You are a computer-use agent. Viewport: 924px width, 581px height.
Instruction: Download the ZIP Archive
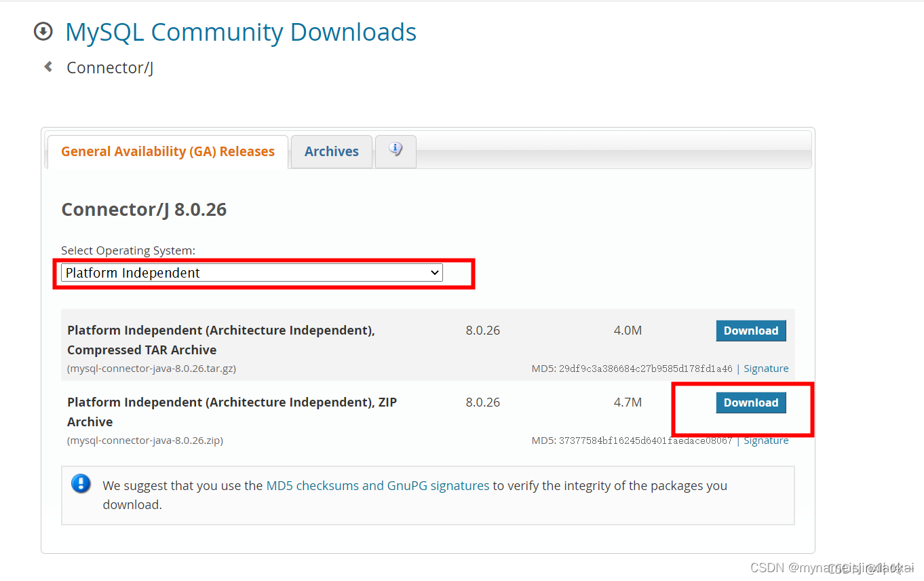[751, 402]
